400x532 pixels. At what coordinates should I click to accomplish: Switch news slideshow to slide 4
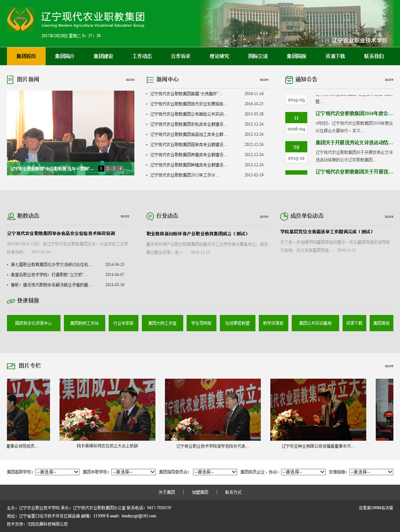120,168
